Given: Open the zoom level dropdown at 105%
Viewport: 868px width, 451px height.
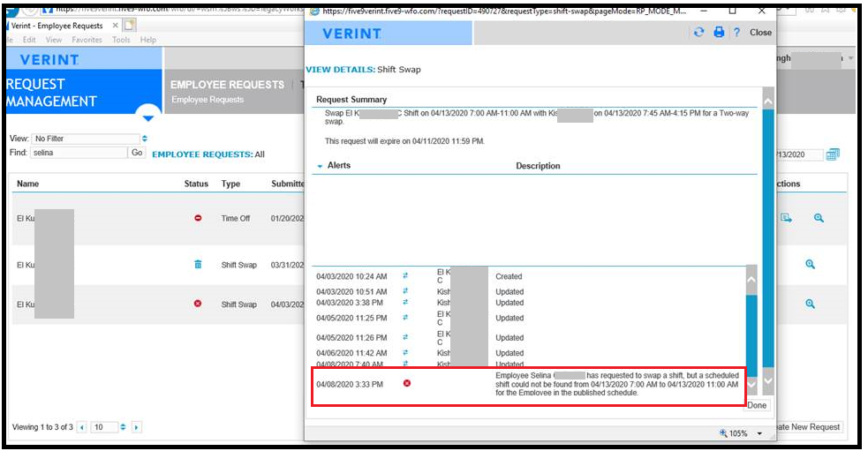Looking at the screenshot, I should click(x=759, y=433).
